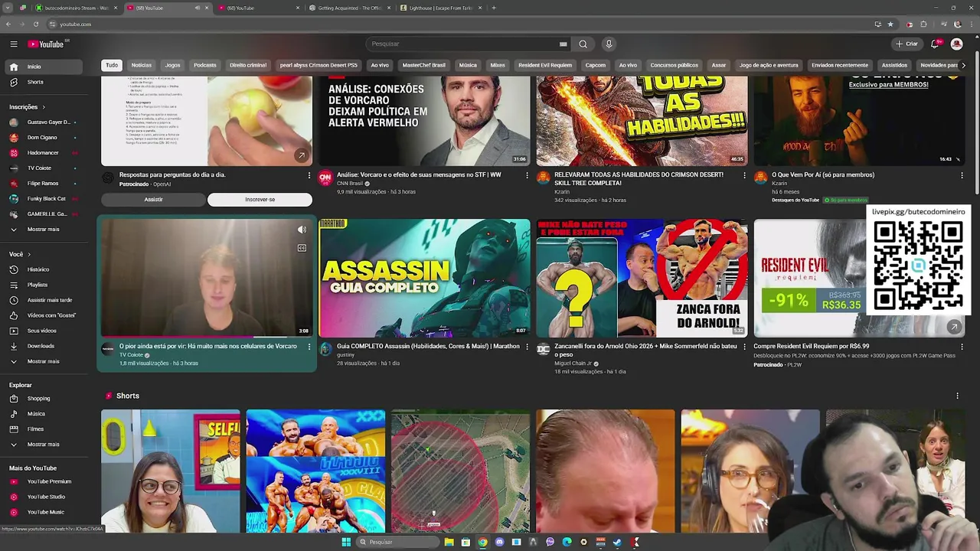The image size is (980, 551).
Task: Open the YouTube hamburger guide menu
Action: (13, 44)
